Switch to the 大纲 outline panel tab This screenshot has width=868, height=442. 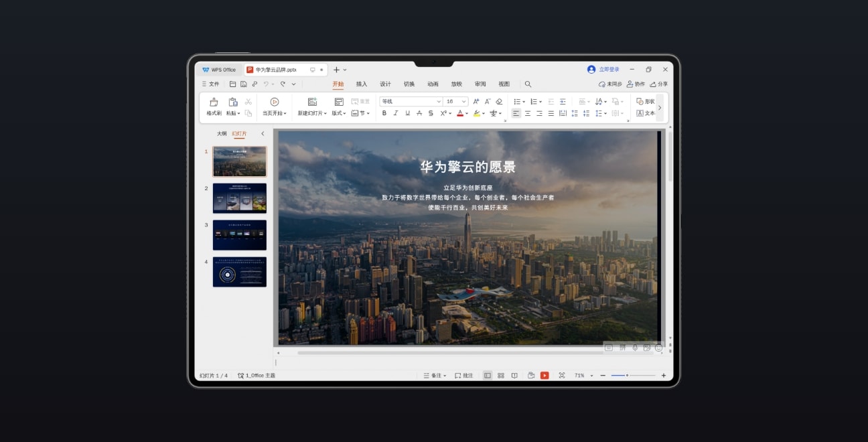[222, 134]
